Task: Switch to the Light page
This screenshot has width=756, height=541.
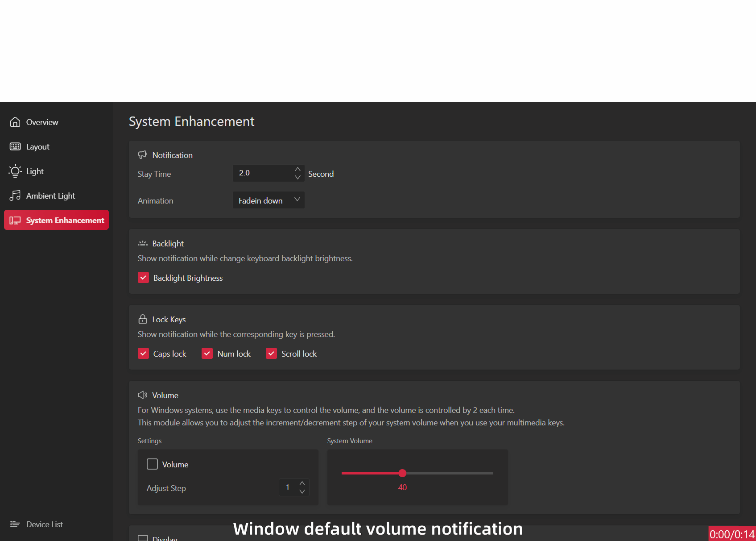Action: point(56,171)
